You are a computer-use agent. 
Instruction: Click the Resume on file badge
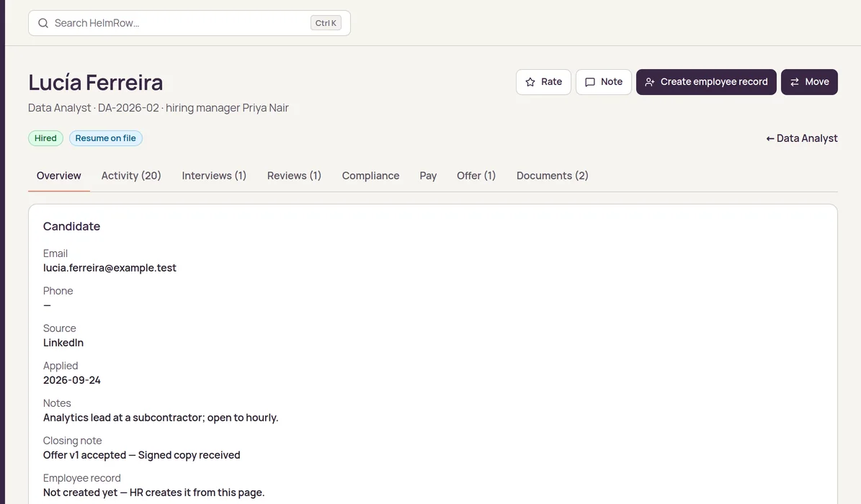[105, 138]
